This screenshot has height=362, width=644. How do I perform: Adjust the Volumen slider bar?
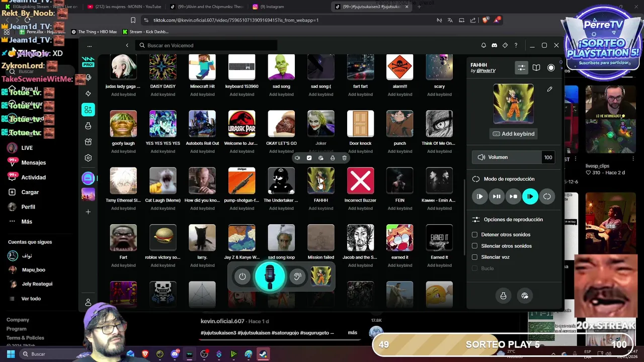coord(507,157)
